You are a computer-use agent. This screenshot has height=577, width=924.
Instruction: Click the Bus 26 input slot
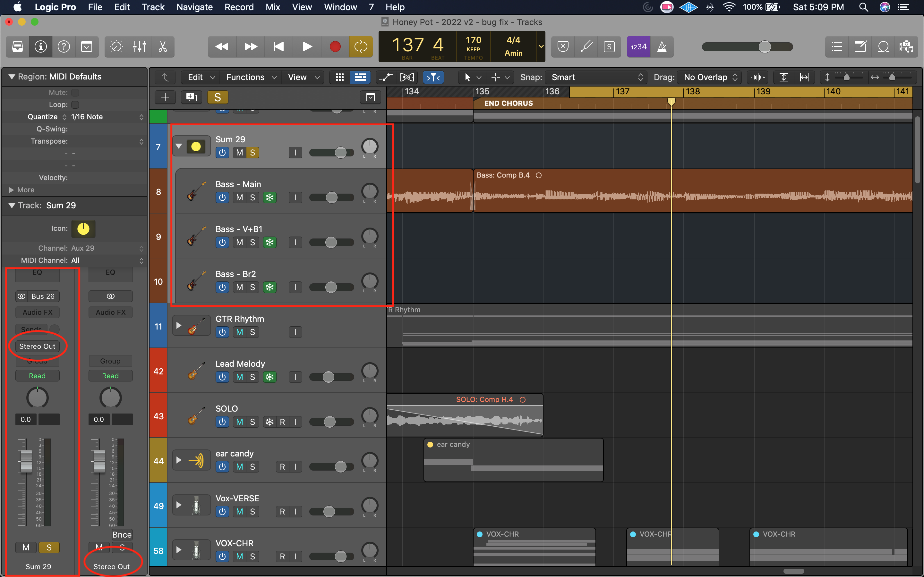[42, 296]
